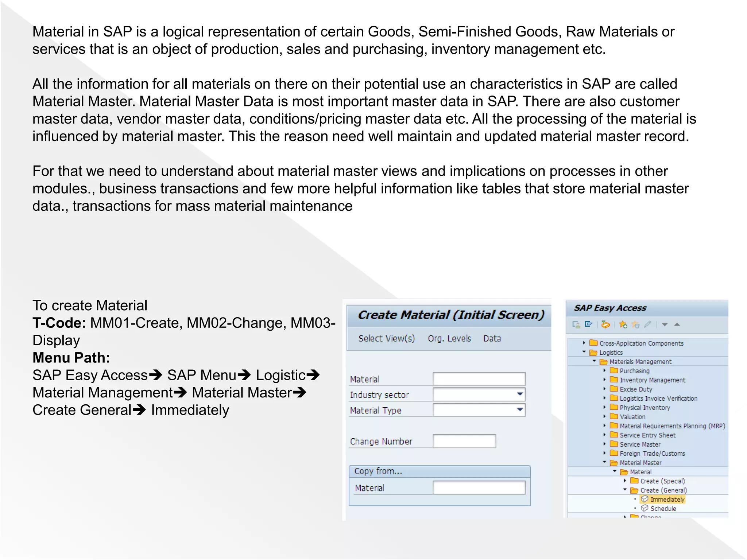Click the Excise Duty tree label

coord(636,389)
